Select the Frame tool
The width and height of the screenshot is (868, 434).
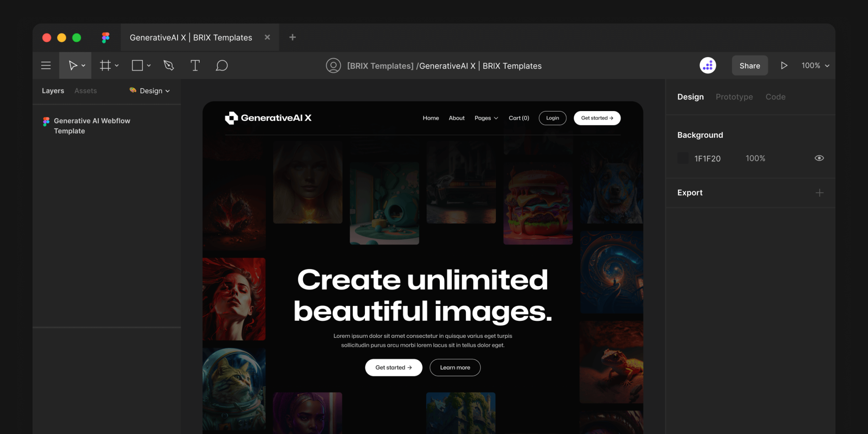tap(105, 65)
